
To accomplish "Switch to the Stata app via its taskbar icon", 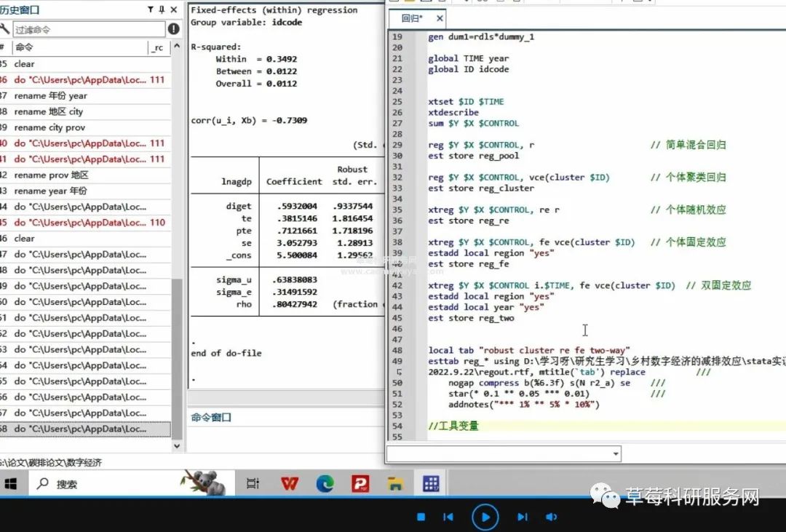I will tap(431, 484).
